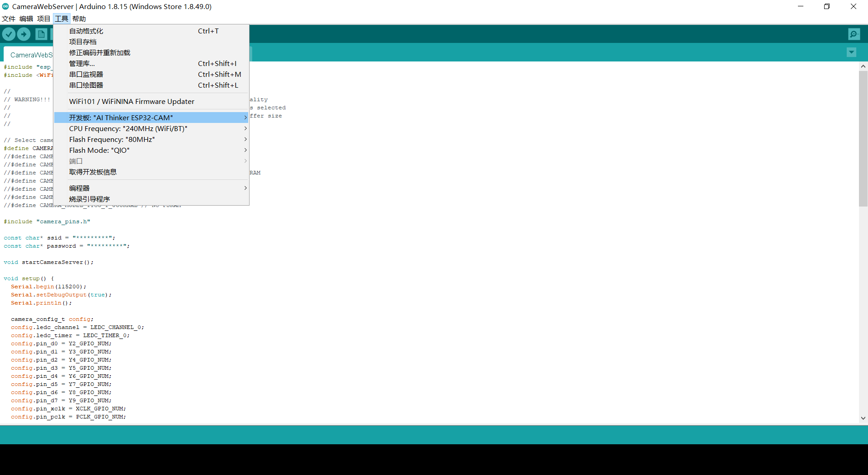Open 串口绘图器 menu entry
This screenshot has height=475, width=868.
pyautogui.click(x=151, y=85)
